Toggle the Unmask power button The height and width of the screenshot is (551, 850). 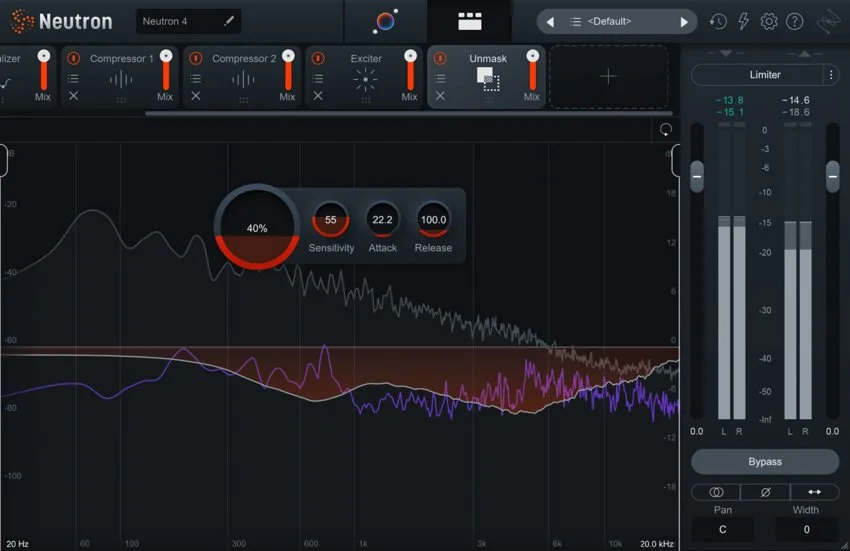pyautogui.click(x=440, y=58)
